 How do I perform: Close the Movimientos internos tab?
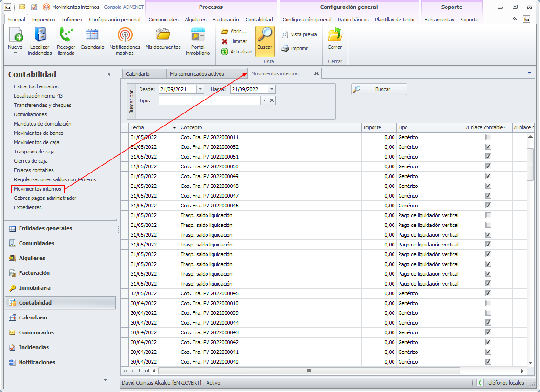[x=316, y=73]
